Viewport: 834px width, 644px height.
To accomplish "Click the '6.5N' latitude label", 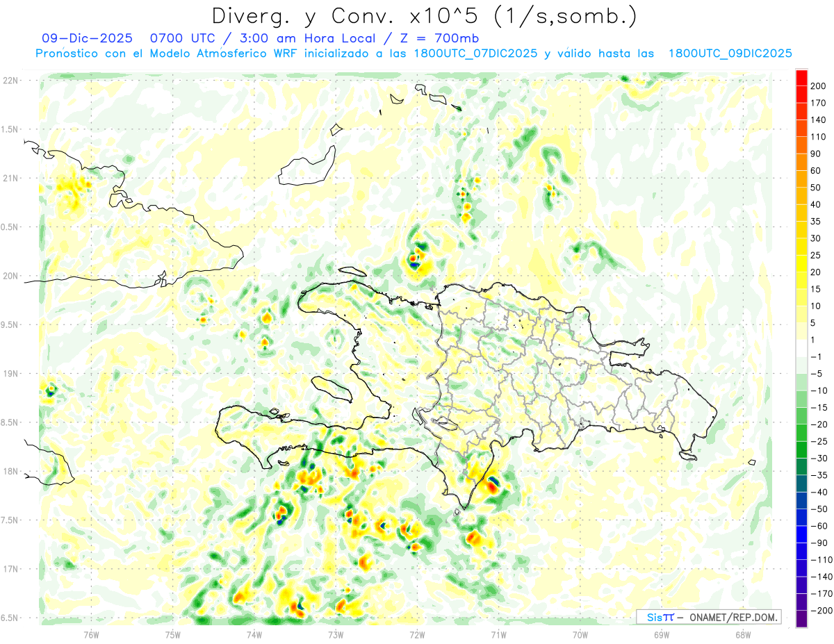I will [x=10, y=618].
